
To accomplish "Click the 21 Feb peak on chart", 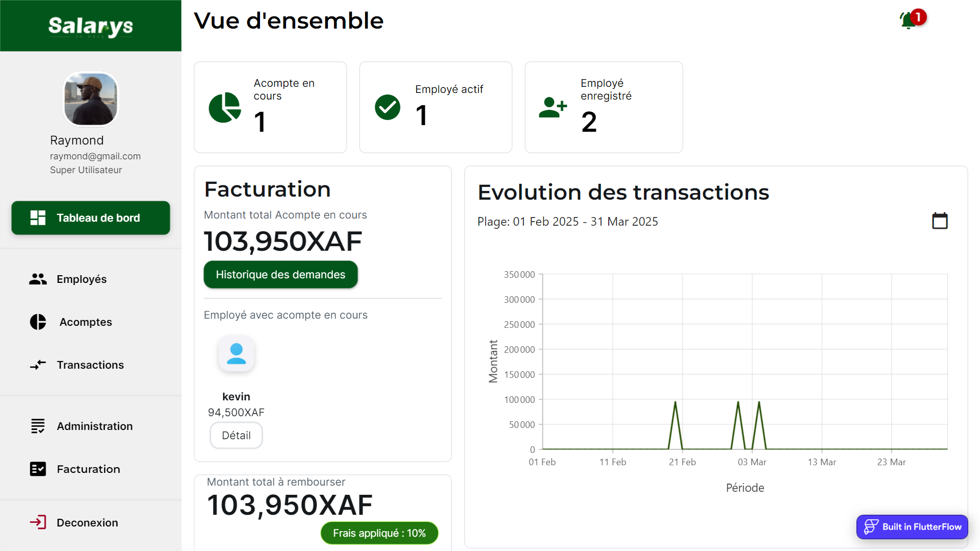I will [x=675, y=403].
